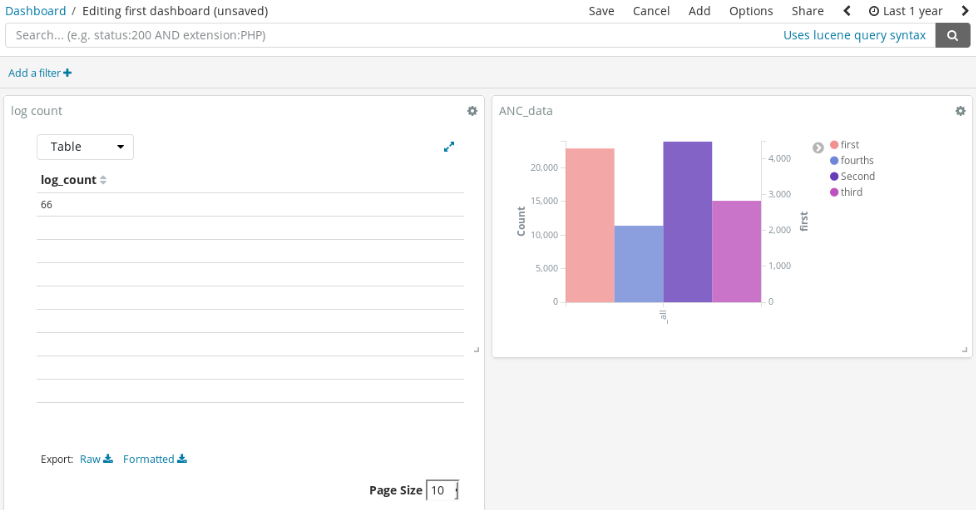This screenshot has width=976, height=510.
Task: Click the Lucene search query input
Action: (390, 35)
